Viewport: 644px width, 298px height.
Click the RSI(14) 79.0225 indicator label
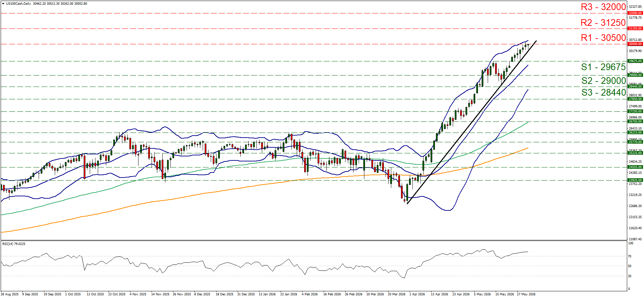[14, 244]
